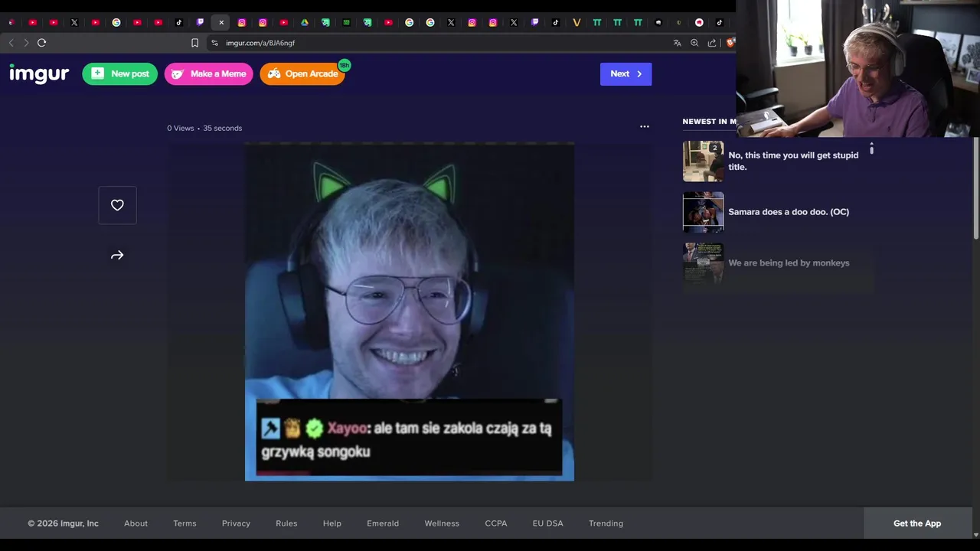The image size is (980, 551).
Task: Open site settings icon beside the URL
Action: tap(214, 43)
